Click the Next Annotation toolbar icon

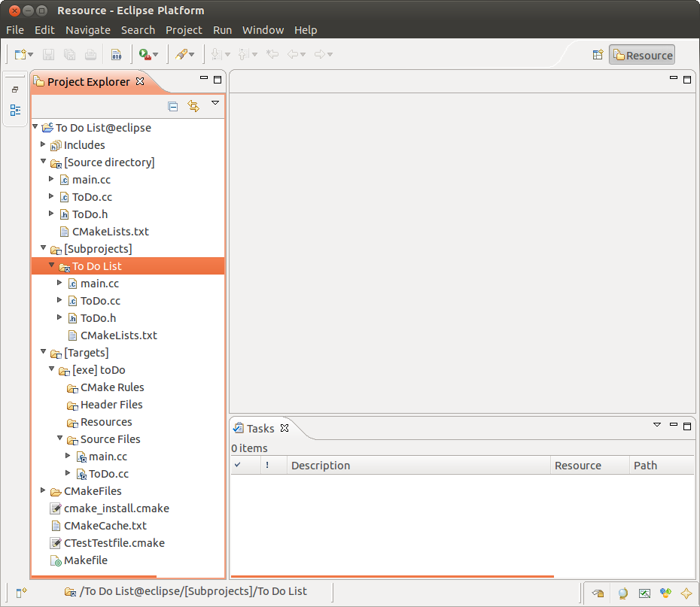(216, 54)
